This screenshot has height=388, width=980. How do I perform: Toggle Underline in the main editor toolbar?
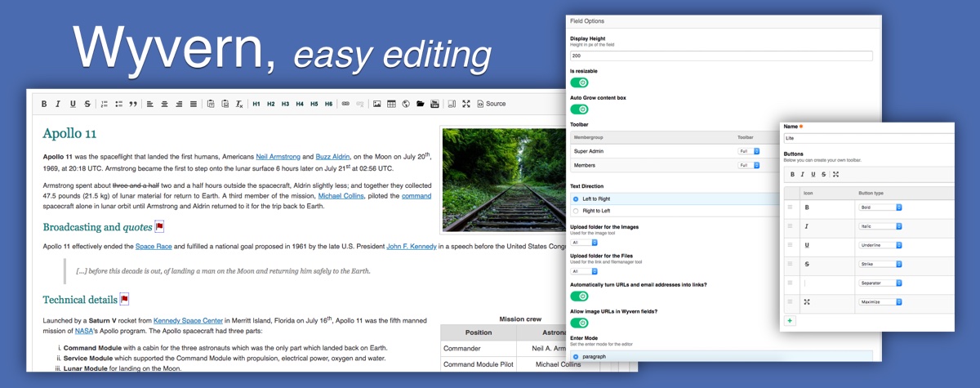[x=73, y=104]
